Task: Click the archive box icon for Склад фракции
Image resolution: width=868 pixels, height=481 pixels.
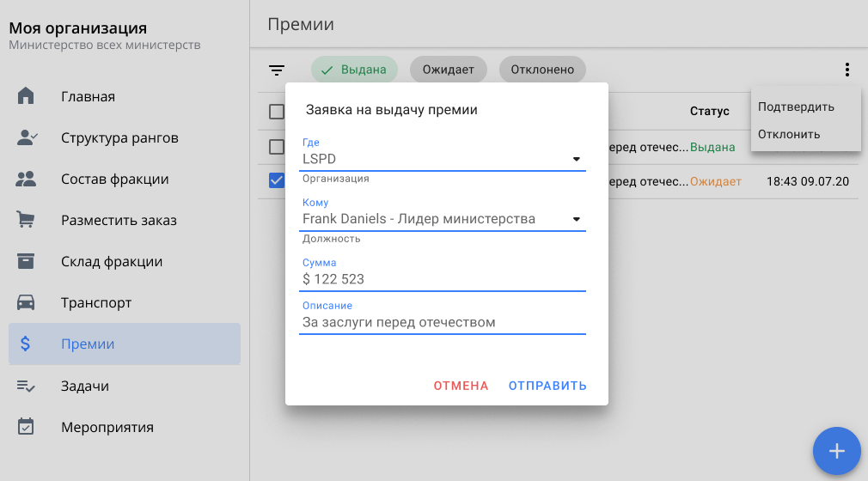Action: point(27,261)
